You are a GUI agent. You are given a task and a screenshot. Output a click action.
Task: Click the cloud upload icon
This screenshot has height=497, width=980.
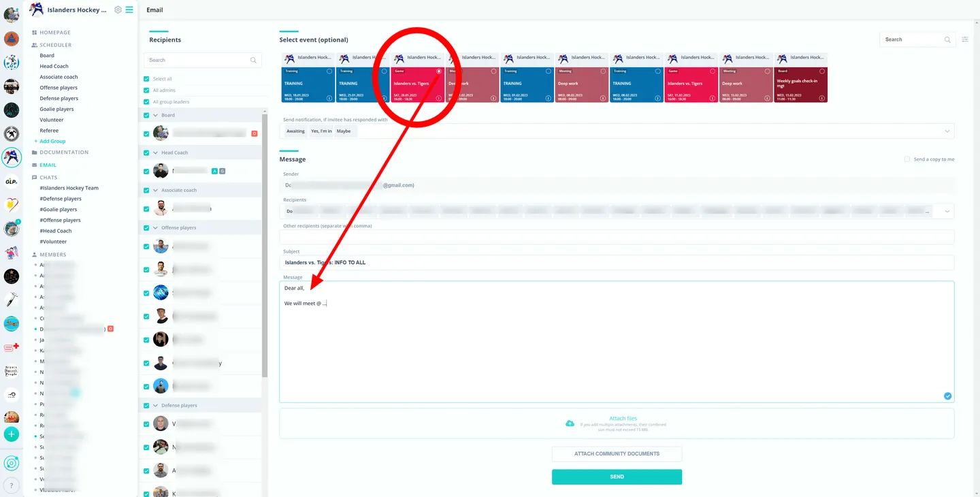(570, 423)
